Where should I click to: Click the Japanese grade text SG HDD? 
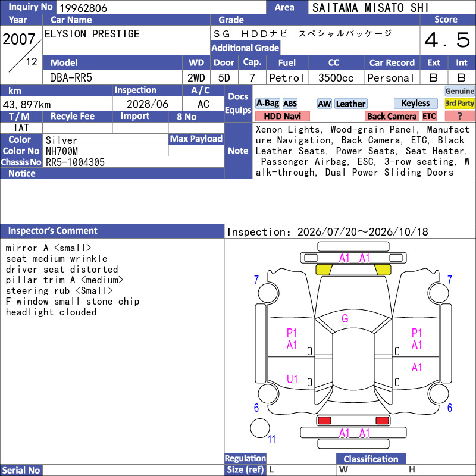pos(303,33)
